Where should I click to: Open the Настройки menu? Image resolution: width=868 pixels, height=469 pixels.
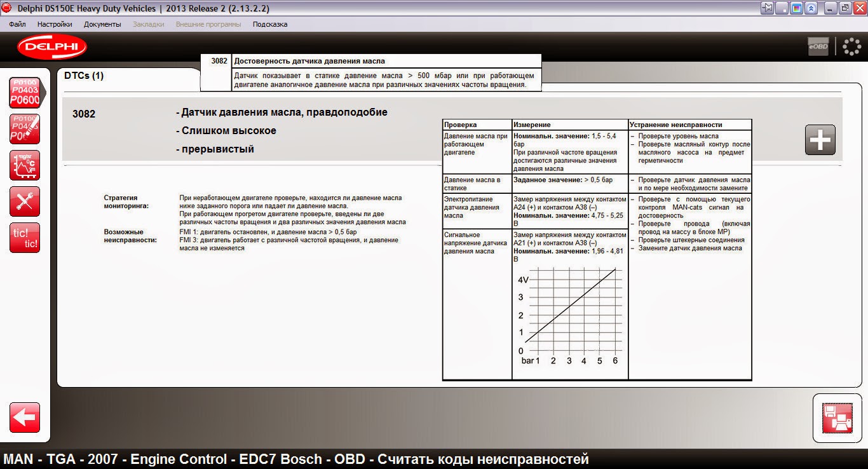55,24
